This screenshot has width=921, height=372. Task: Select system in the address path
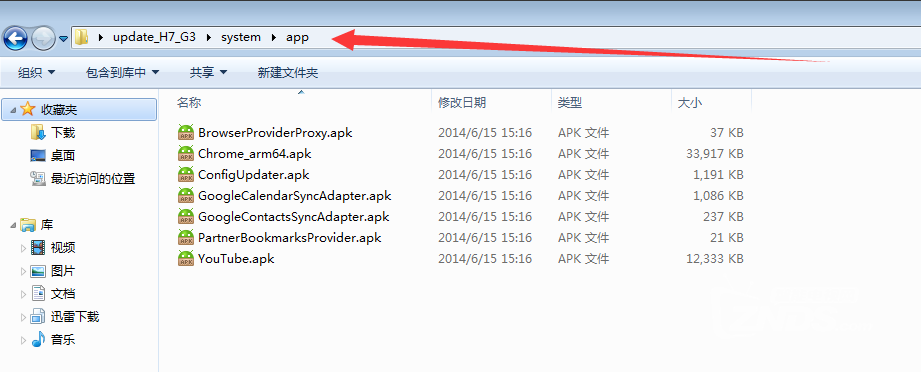point(241,37)
